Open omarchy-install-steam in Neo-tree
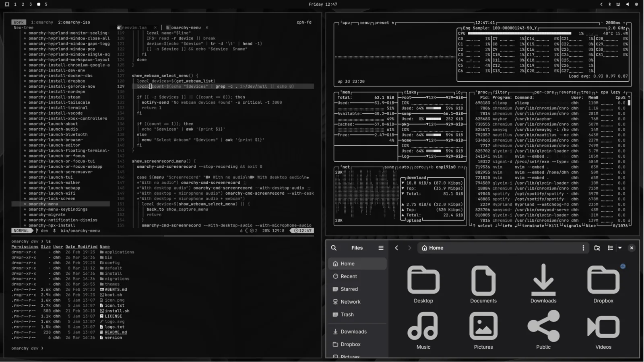 54,97
